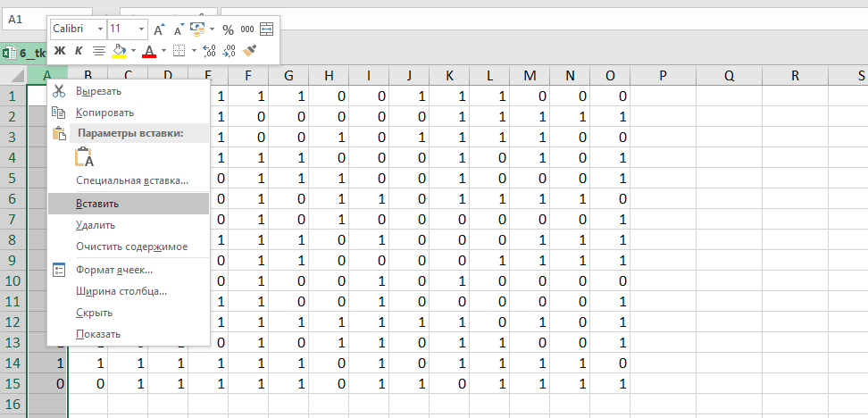This screenshot has width=868, height=418.
Task: Open 'Формат ячеек...' dialog
Action: point(114,269)
